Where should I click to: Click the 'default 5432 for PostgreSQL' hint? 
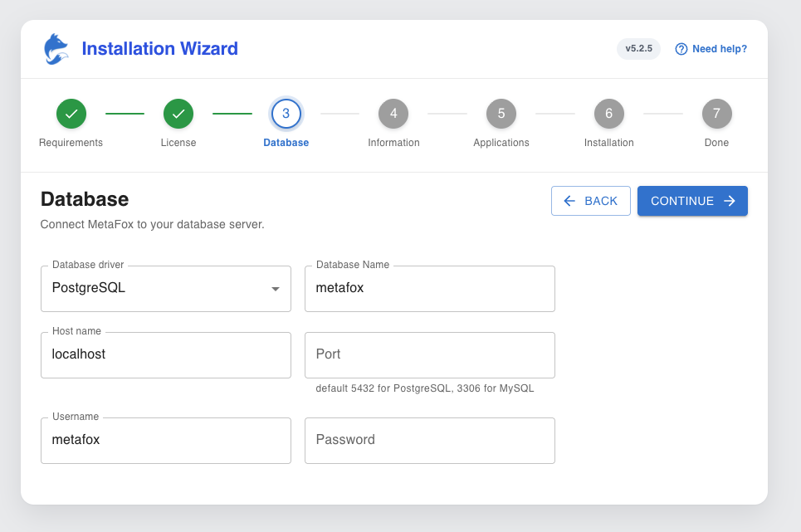click(425, 388)
